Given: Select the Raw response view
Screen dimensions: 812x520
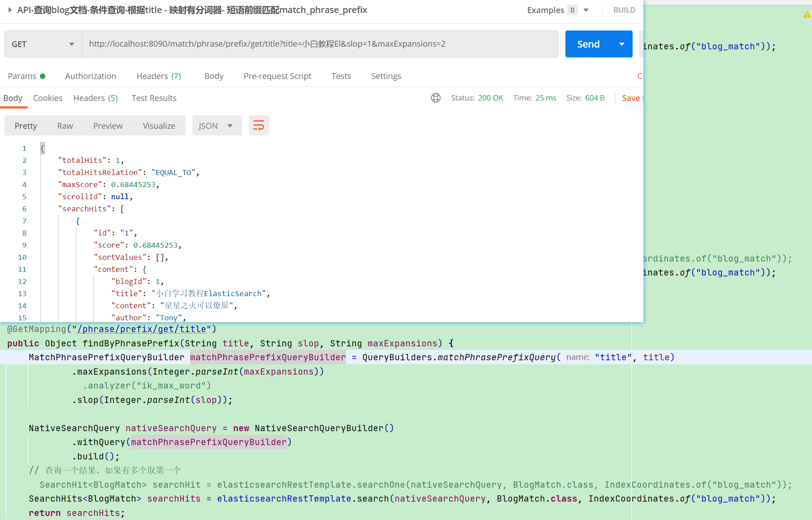Looking at the screenshot, I should pyautogui.click(x=65, y=126).
